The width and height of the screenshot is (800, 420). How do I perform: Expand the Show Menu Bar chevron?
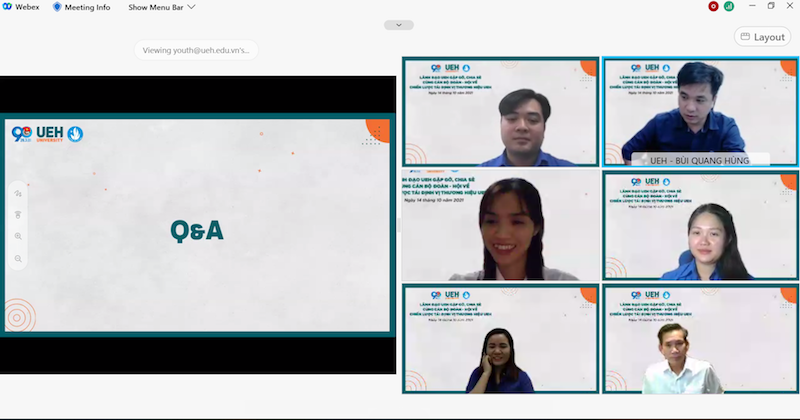(x=191, y=7)
